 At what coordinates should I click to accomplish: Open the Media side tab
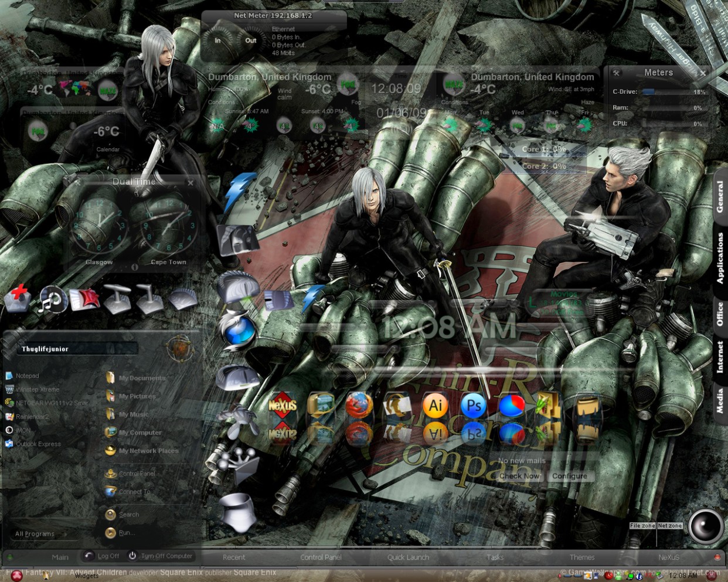720,400
